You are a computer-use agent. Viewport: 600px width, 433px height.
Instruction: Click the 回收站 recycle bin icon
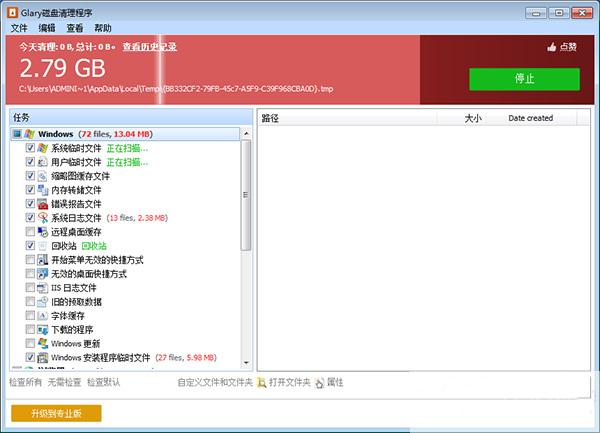(x=43, y=246)
